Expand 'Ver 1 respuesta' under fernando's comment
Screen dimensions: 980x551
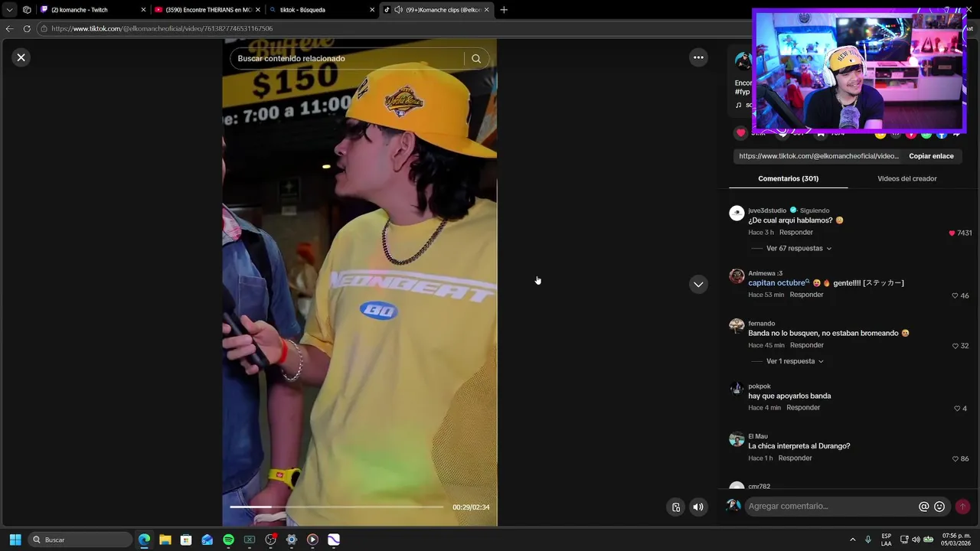pyautogui.click(x=795, y=361)
